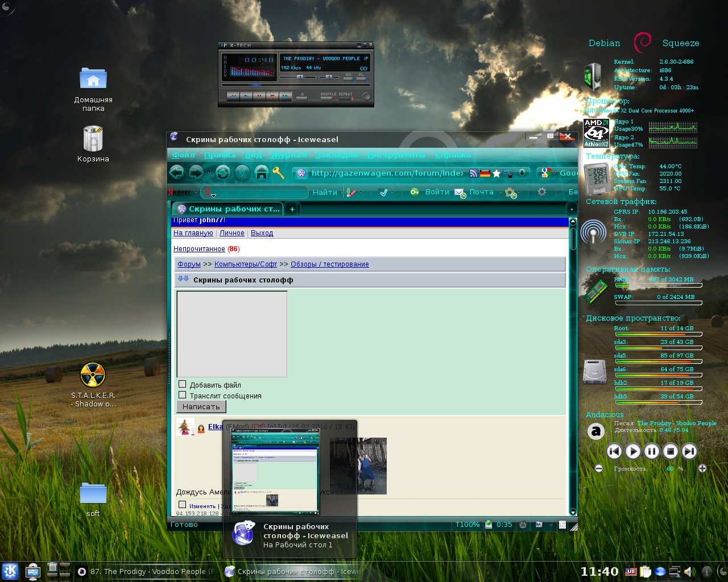Check the Добавить файл checkbox
Screen dimensions: 728x582
(x=183, y=384)
